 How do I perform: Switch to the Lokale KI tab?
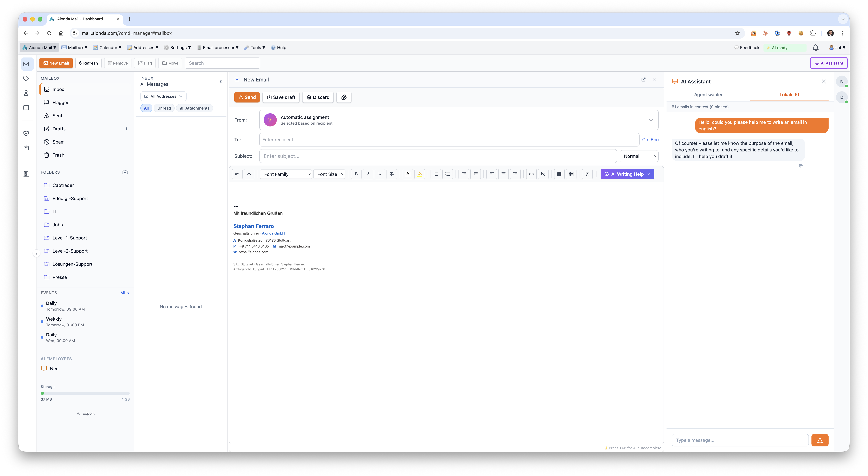tap(789, 95)
